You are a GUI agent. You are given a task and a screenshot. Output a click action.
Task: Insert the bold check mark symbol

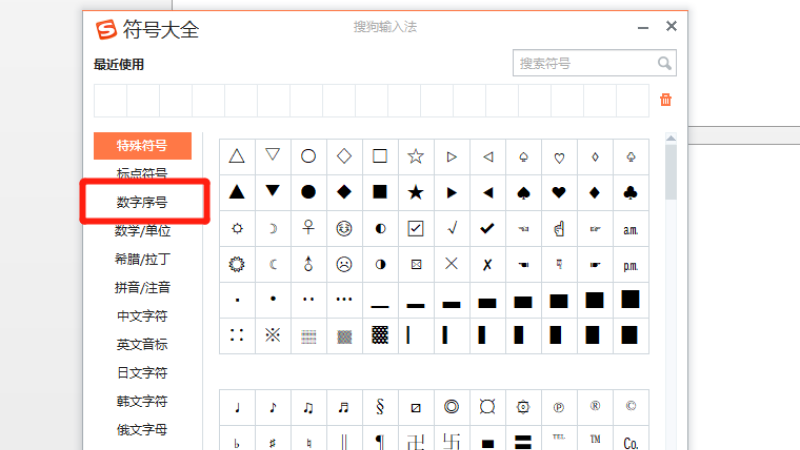(x=487, y=229)
